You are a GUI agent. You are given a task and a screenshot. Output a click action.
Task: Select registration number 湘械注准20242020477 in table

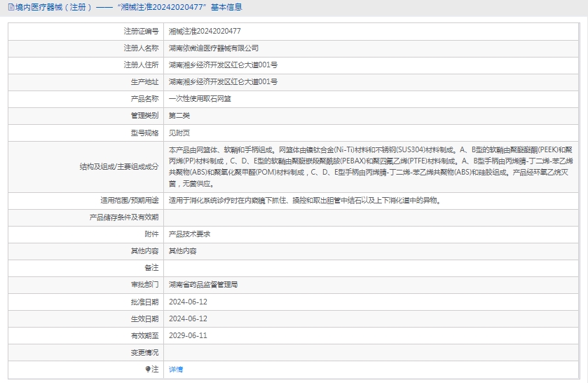(x=205, y=32)
